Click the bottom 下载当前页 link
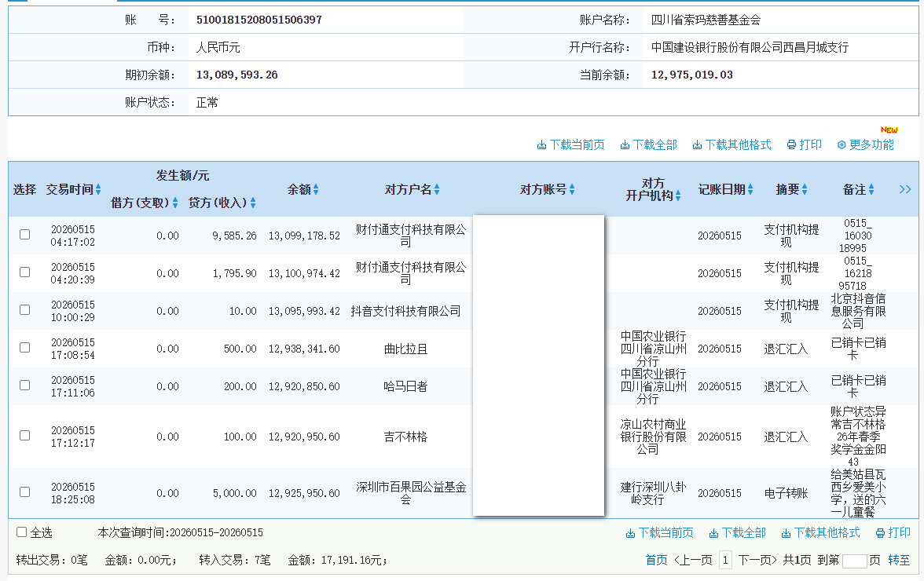Viewport: 924px width, 581px height. pyautogui.click(x=659, y=533)
